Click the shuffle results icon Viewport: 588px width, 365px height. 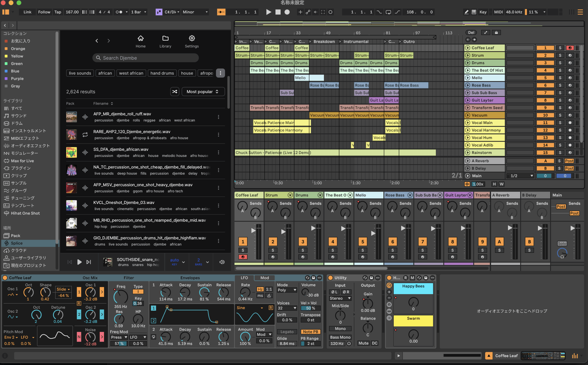pyautogui.click(x=175, y=92)
